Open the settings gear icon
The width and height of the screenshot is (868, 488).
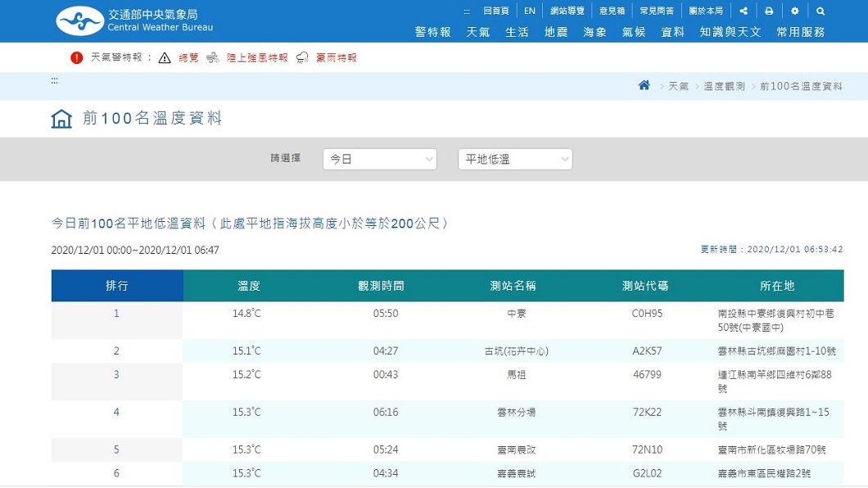795,11
